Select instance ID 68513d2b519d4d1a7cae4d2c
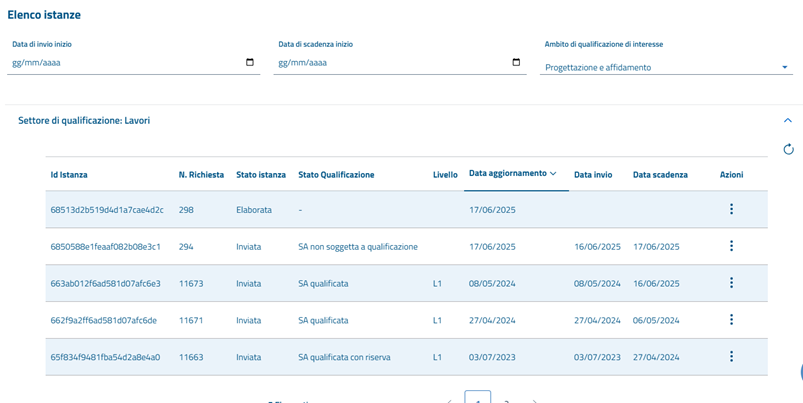 (x=107, y=210)
